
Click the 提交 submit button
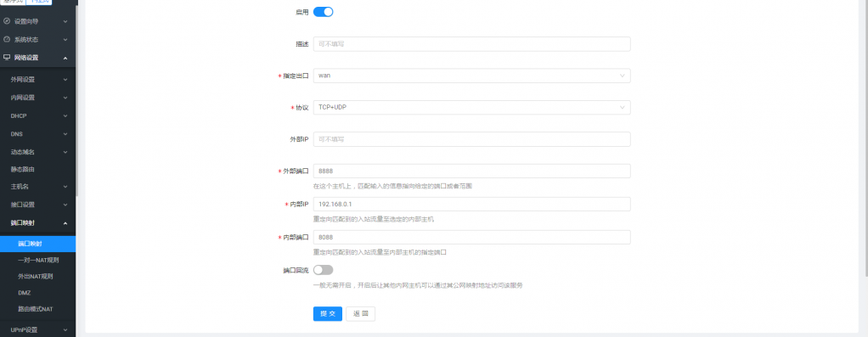(x=328, y=314)
